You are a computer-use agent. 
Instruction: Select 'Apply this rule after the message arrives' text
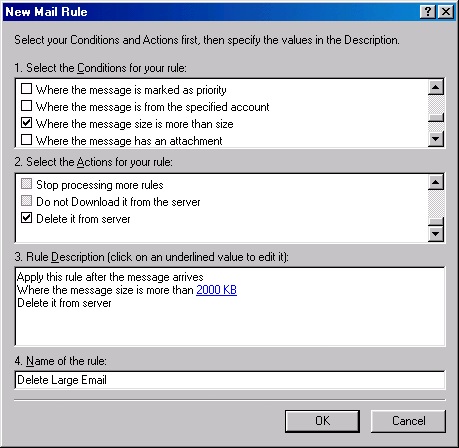coord(110,277)
